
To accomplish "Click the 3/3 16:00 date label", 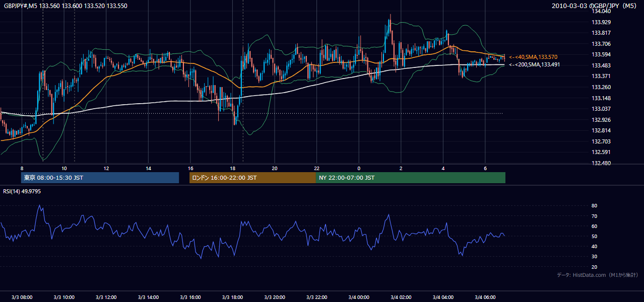I will tap(190, 297).
